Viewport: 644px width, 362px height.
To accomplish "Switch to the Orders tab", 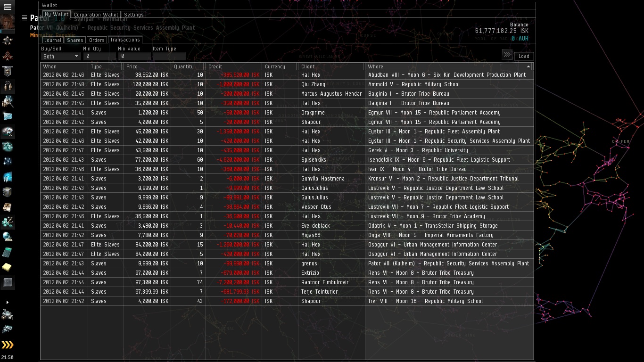I will point(97,40).
